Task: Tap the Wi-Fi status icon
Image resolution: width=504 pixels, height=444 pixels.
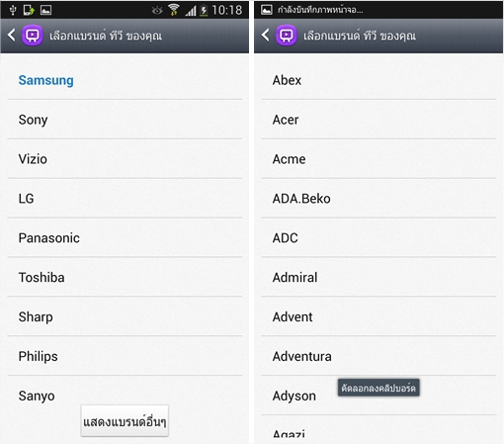Action: 174,10
